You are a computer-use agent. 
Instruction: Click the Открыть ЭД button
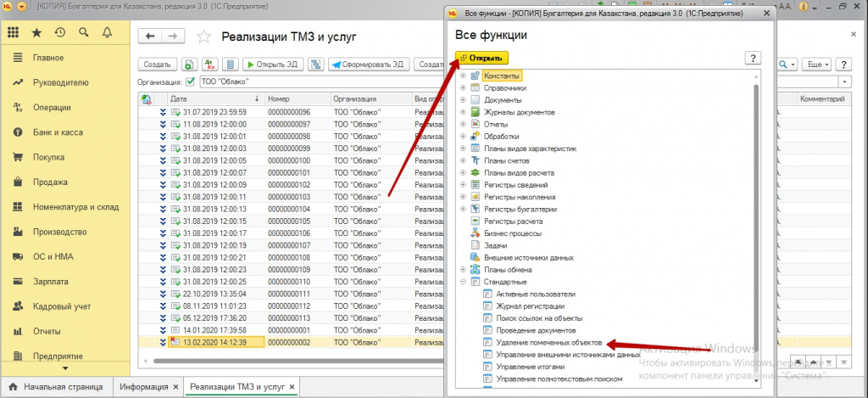point(273,64)
